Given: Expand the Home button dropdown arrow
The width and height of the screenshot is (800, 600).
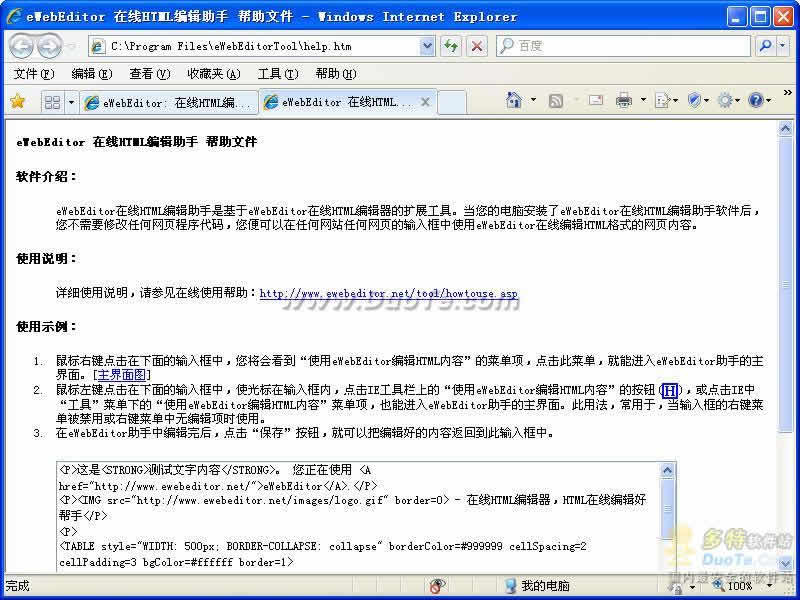Looking at the screenshot, I should 533,100.
